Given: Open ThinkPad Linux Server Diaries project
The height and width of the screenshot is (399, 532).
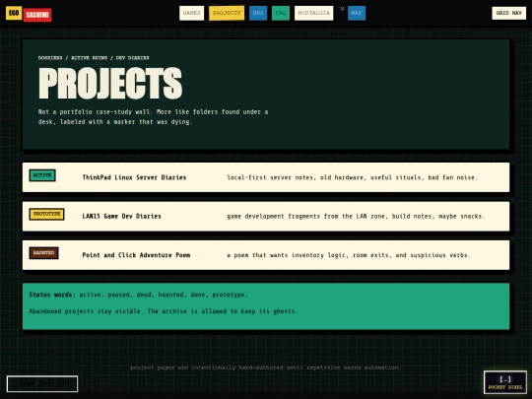Looking at the screenshot, I should coord(266,177).
